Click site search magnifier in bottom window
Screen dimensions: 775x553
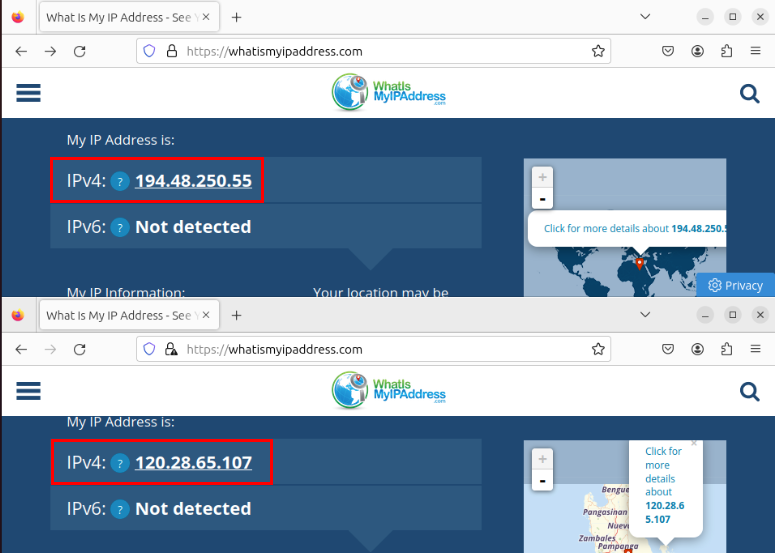click(x=749, y=391)
